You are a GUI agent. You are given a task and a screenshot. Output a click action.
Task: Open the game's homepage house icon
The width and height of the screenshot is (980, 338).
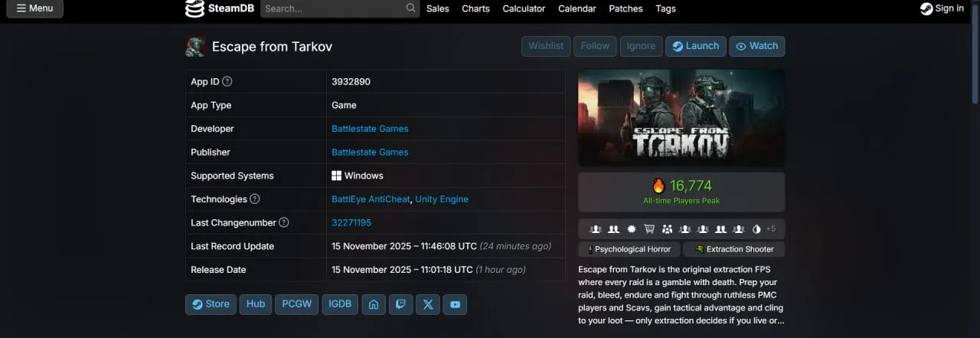click(x=374, y=304)
